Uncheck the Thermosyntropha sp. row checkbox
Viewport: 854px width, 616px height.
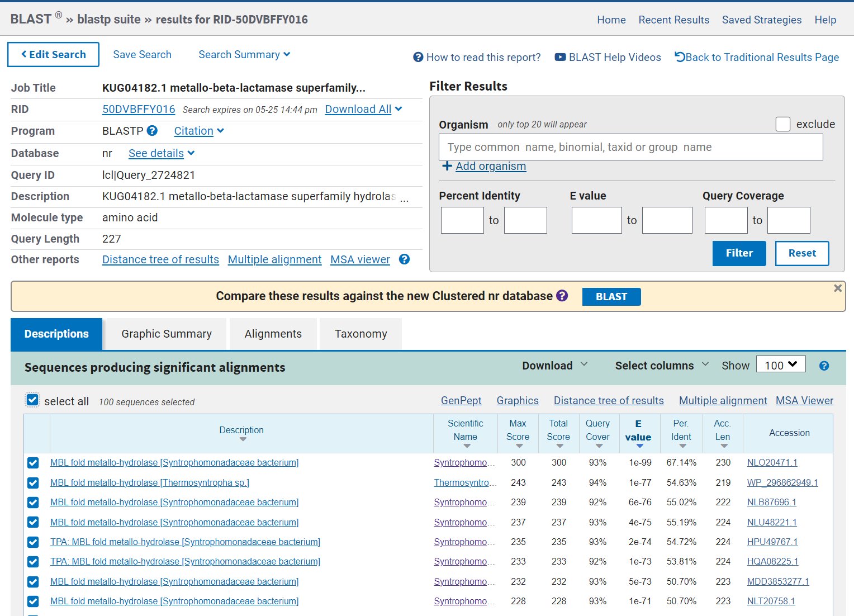pyautogui.click(x=33, y=483)
